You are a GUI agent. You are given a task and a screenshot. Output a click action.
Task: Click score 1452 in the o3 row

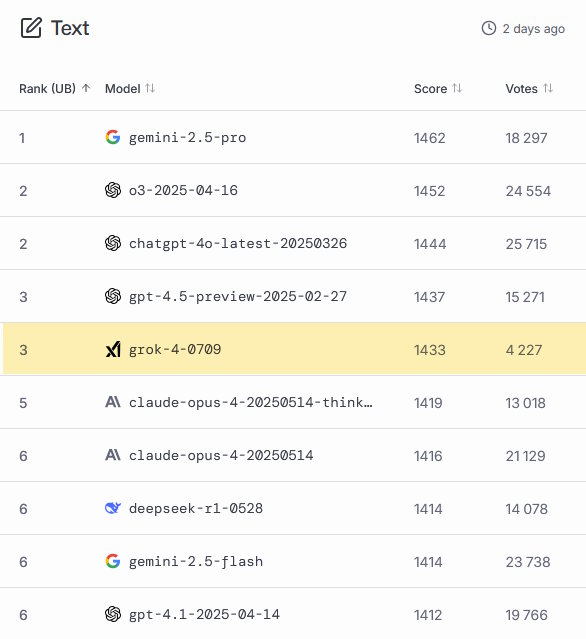click(x=430, y=191)
